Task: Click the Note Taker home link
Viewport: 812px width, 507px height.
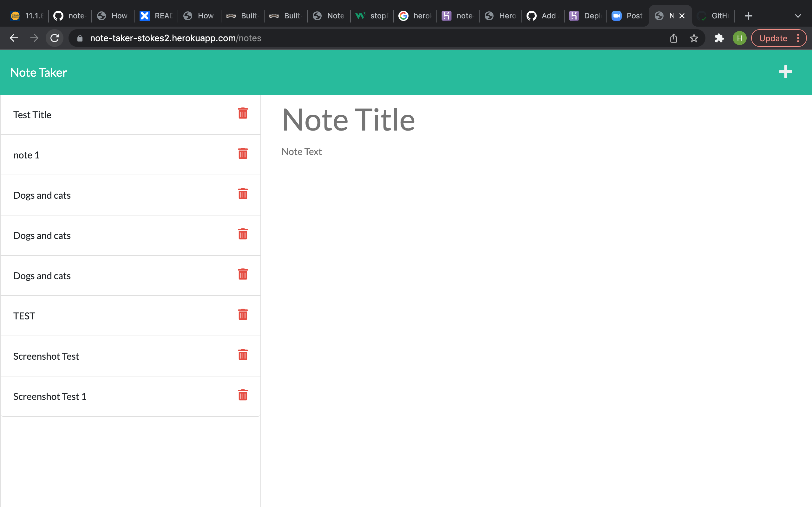Action: tap(39, 73)
